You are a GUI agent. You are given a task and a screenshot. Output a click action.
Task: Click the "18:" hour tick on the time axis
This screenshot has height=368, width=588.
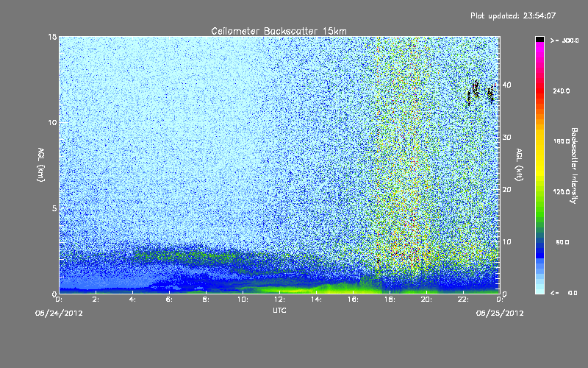pyautogui.click(x=390, y=300)
